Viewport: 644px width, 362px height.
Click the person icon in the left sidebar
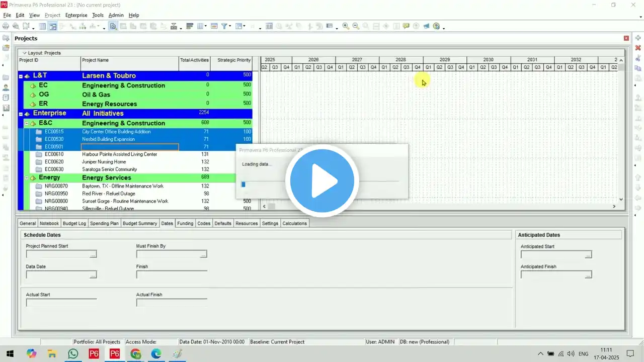6,87
